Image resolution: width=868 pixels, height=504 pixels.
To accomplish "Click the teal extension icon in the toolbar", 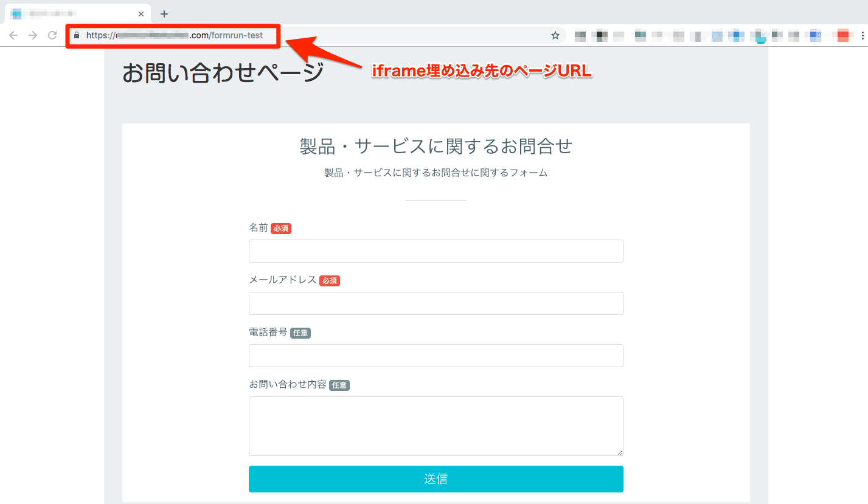I will pos(760,36).
